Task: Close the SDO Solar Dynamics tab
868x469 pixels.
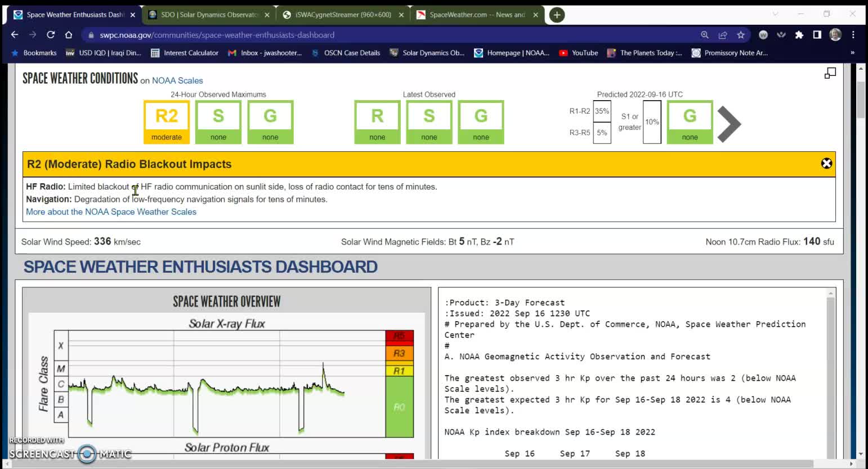Action: click(x=267, y=15)
